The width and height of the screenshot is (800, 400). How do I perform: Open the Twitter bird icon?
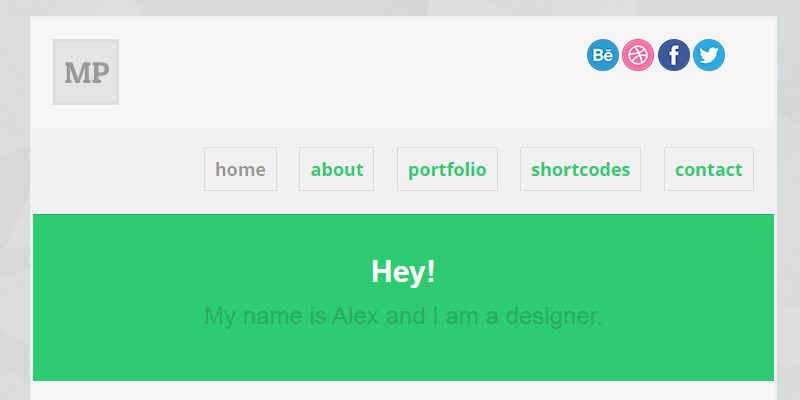[709, 55]
